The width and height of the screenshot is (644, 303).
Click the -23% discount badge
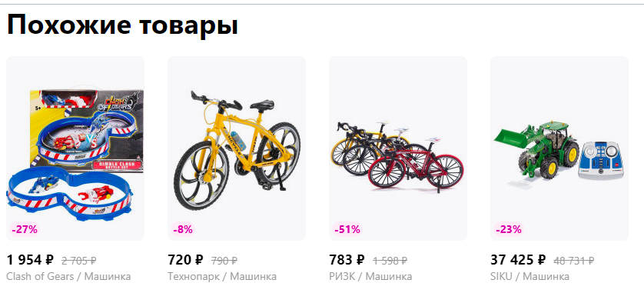click(509, 229)
